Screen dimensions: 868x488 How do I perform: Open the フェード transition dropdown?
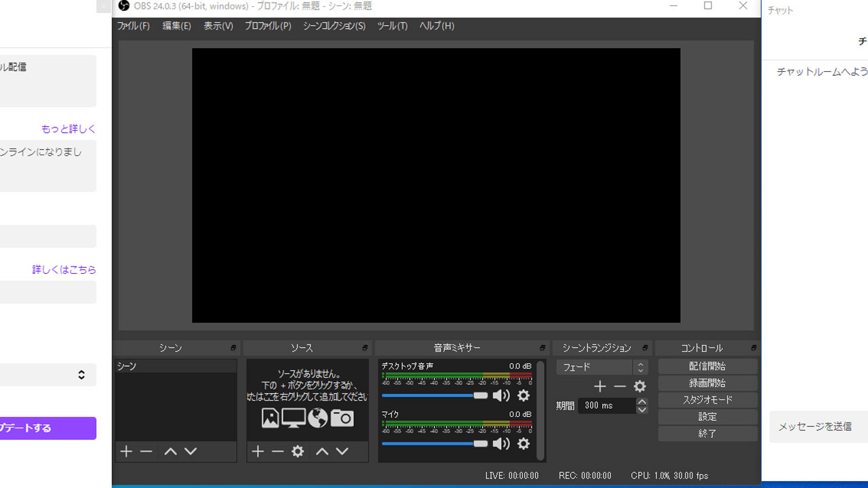(x=601, y=367)
